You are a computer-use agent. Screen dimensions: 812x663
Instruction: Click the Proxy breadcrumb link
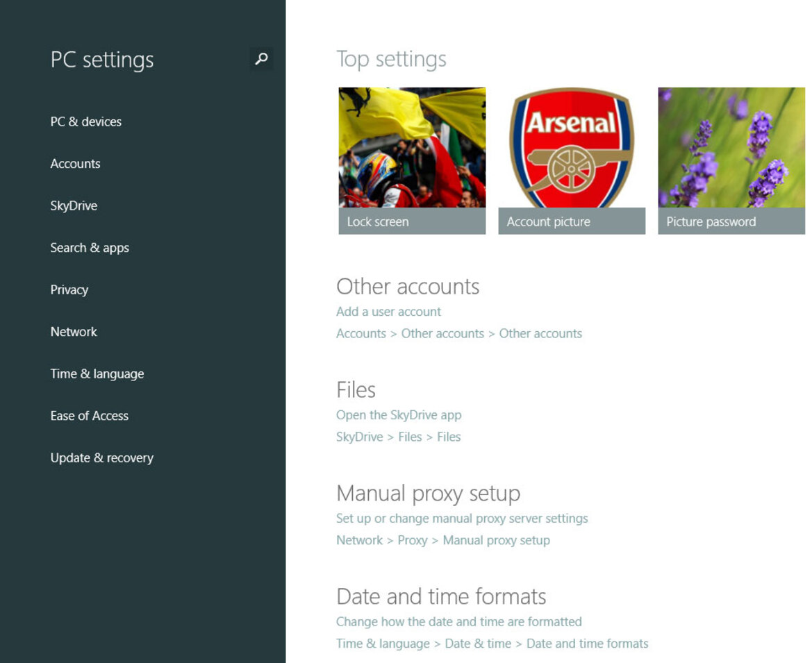point(413,540)
